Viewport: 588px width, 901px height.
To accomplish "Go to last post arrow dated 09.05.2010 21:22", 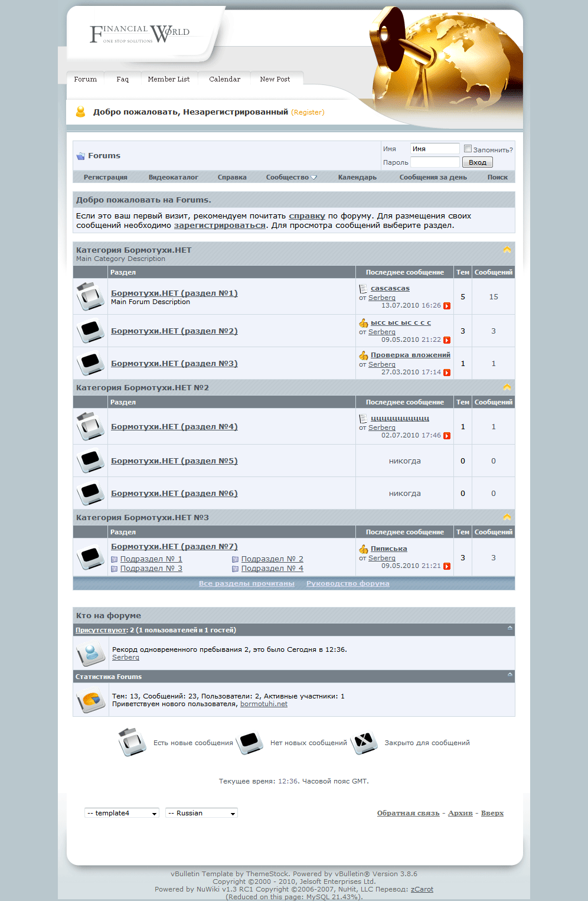I will pyautogui.click(x=447, y=340).
